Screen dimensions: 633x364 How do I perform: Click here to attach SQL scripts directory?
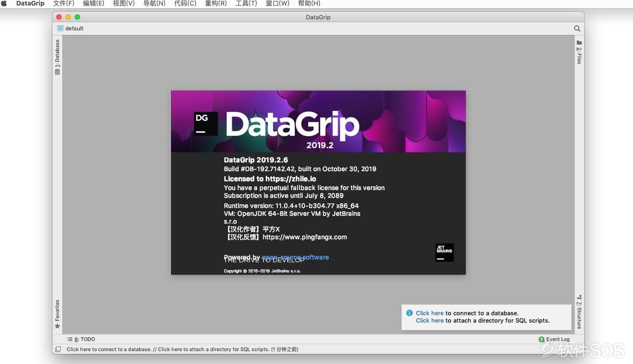(x=430, y=320)
